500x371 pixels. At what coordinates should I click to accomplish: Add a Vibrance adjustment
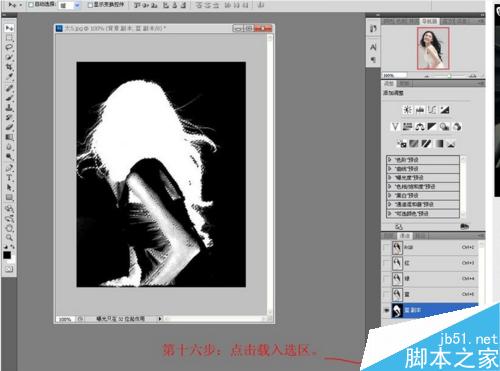[395, 127]
